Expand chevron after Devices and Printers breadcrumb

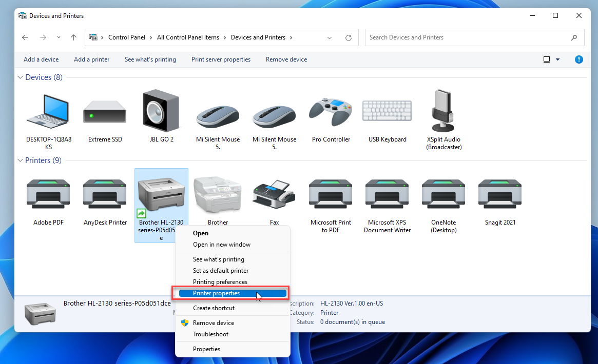click(x=291, y=37)
